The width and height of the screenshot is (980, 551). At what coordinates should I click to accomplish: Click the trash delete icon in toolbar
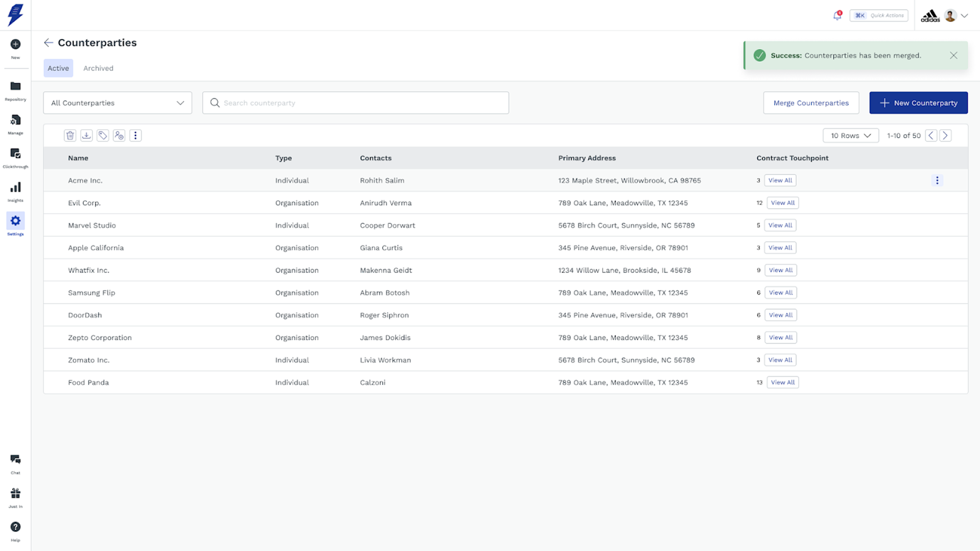70,135
